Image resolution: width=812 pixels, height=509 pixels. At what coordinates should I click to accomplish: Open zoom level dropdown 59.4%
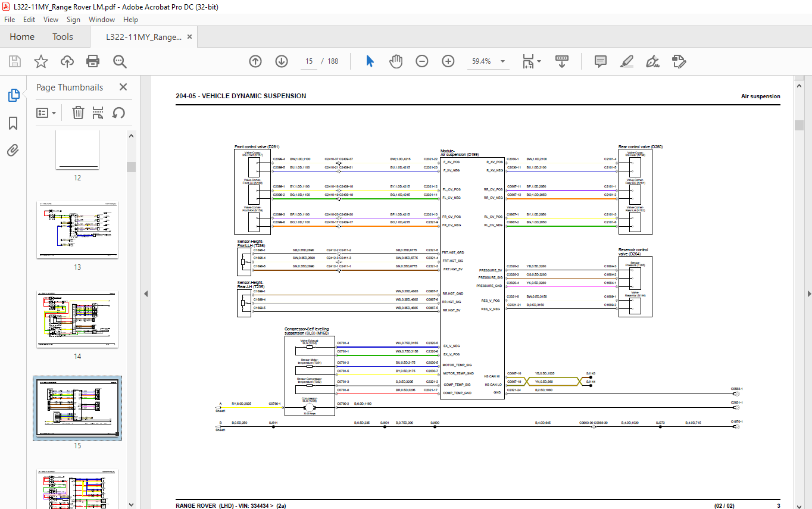503,61
